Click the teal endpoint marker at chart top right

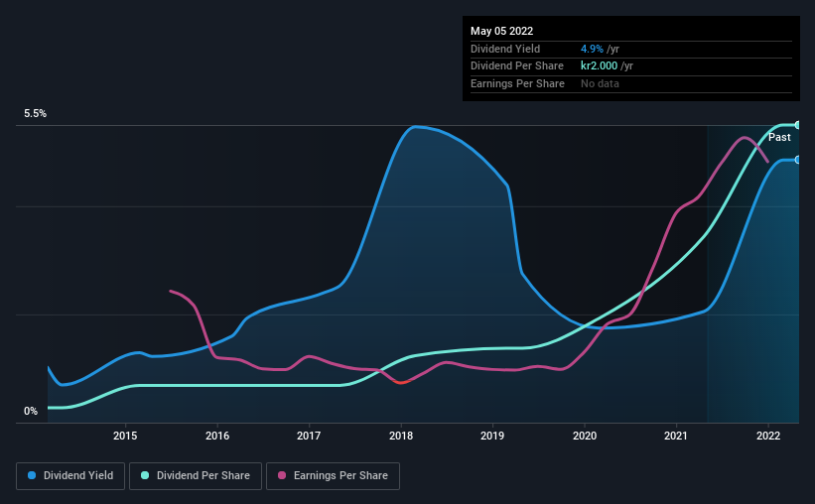pos(797,125)
